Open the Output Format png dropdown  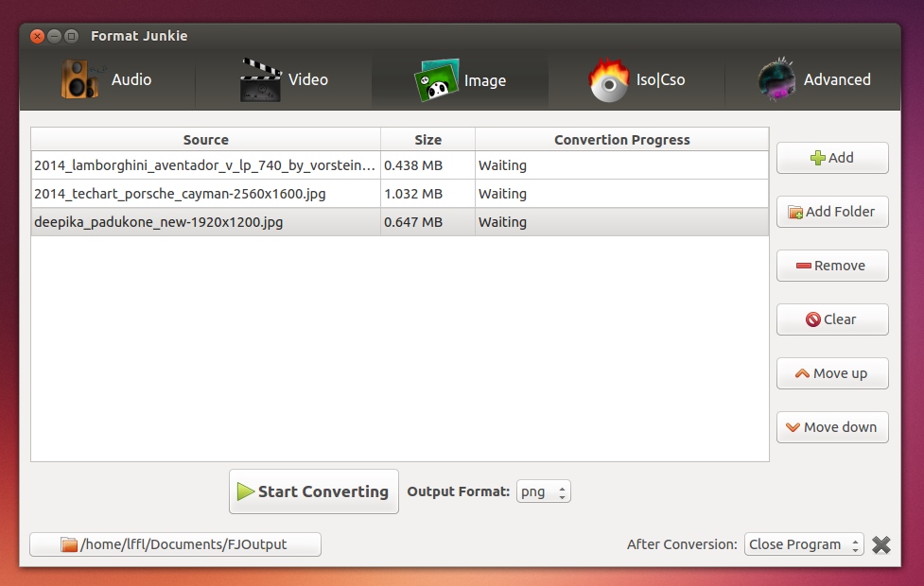543,491
